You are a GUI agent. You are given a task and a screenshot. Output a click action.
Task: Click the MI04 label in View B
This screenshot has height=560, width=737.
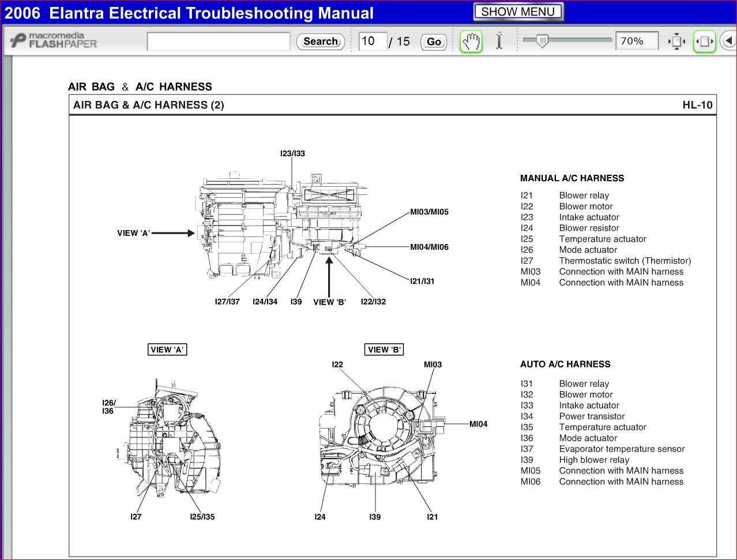click(x=478, y=424)
